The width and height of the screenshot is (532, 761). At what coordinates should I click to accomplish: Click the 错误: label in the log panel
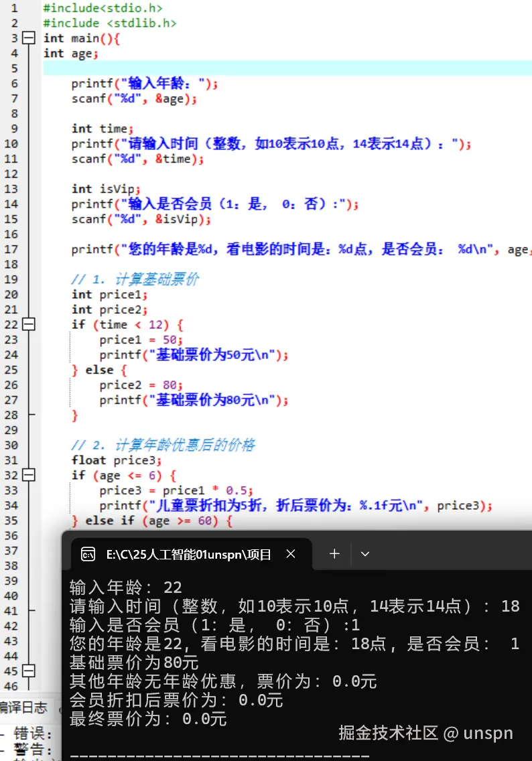coord(32,733)
